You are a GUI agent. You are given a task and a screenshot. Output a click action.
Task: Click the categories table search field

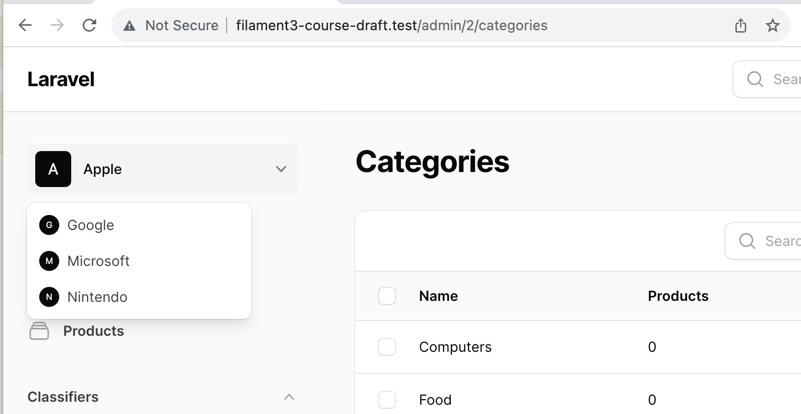click(763, 241)
